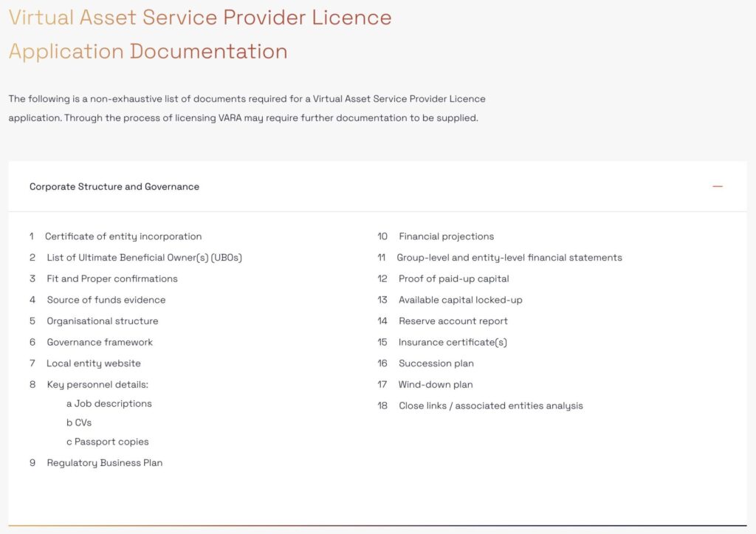This screenshot has height=534, width=756.
Task: Click Financial projections entry
Action: click(446, 236)
